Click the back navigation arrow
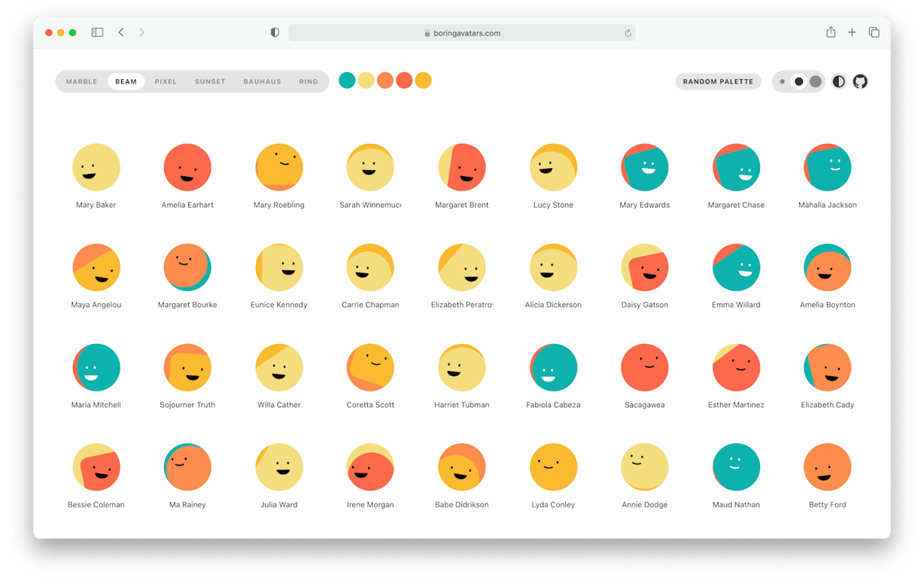924x578 pixels. (121, 32)
